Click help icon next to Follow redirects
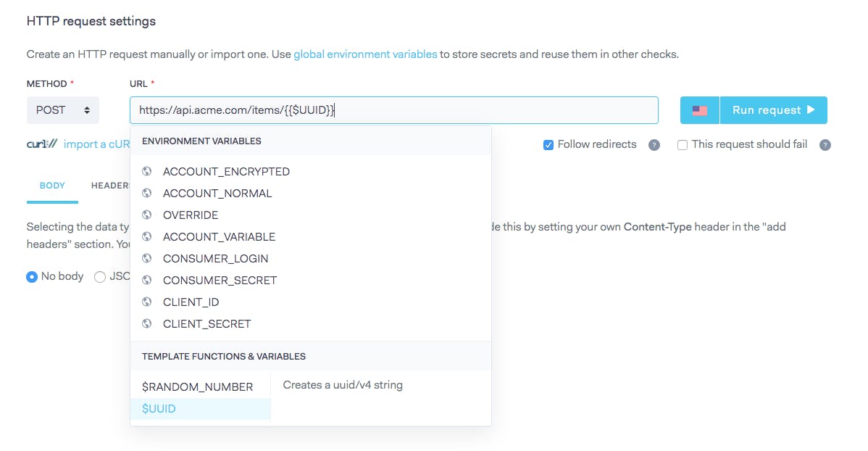 [654, 145]
